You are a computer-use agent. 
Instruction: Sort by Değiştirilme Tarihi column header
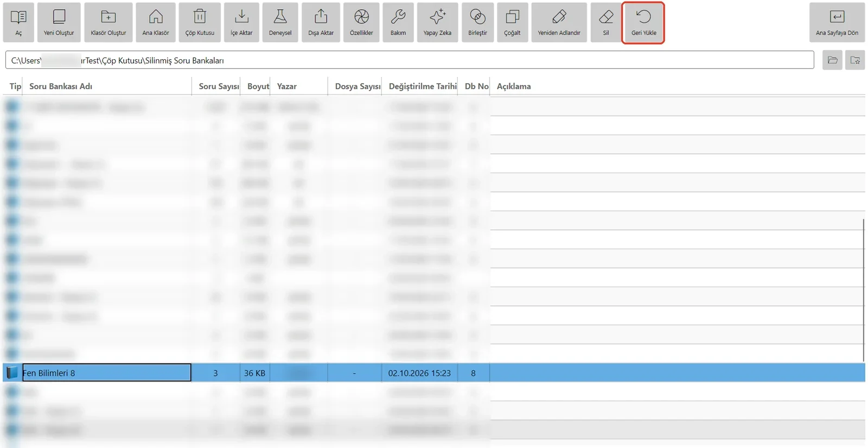423,86
